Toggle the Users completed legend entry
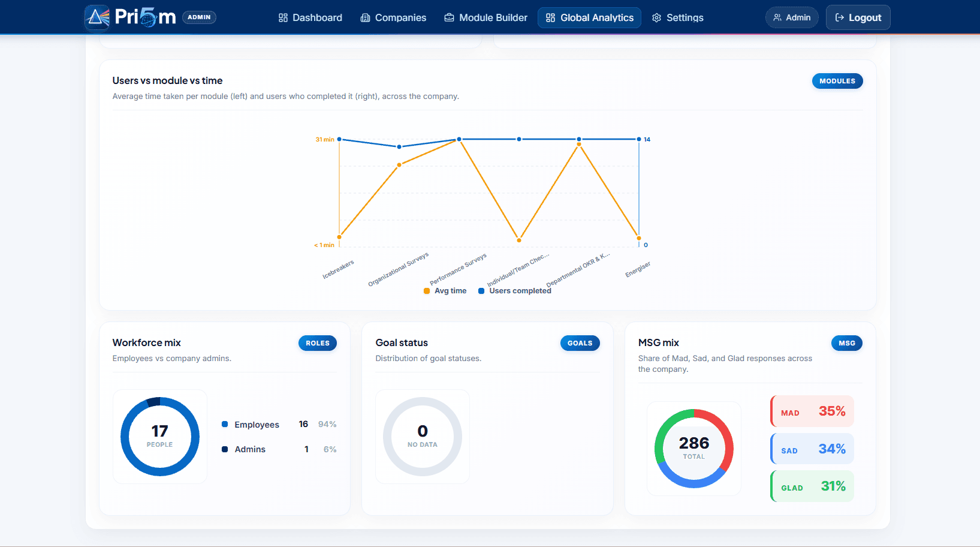The height and width of the screenshot is (547, 980). click(514, 291)
